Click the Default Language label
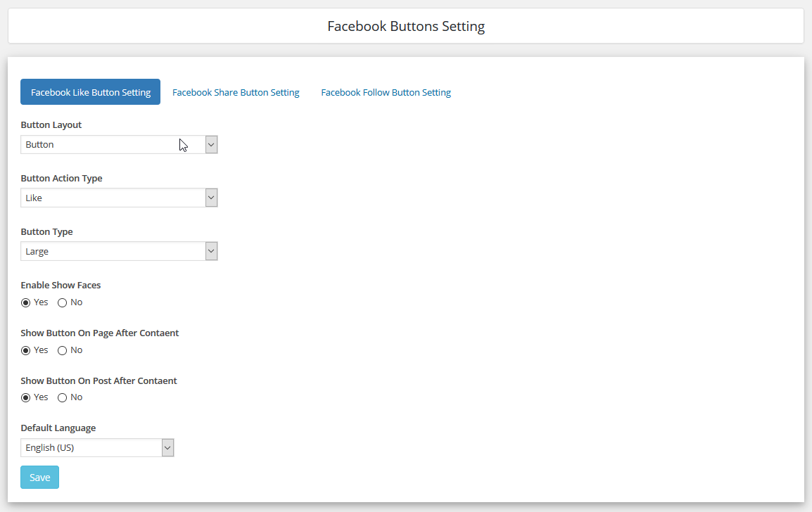 coord(58,428)
